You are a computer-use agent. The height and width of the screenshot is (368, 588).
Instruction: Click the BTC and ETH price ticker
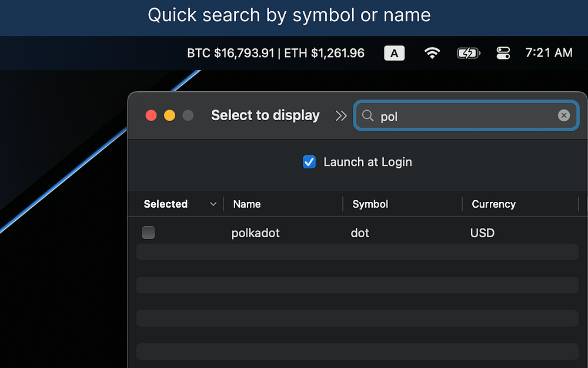click(x=276, y=53)
